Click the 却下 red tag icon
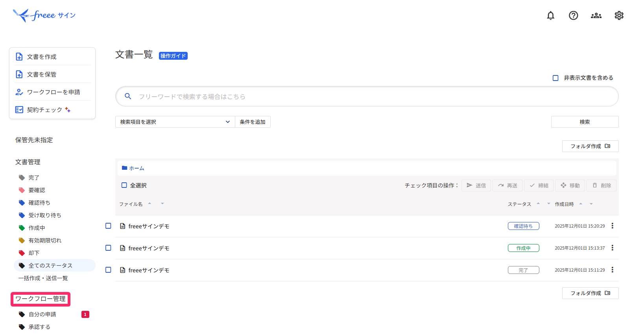This screenshot has height=336, width=644. [x=22, y=253]
